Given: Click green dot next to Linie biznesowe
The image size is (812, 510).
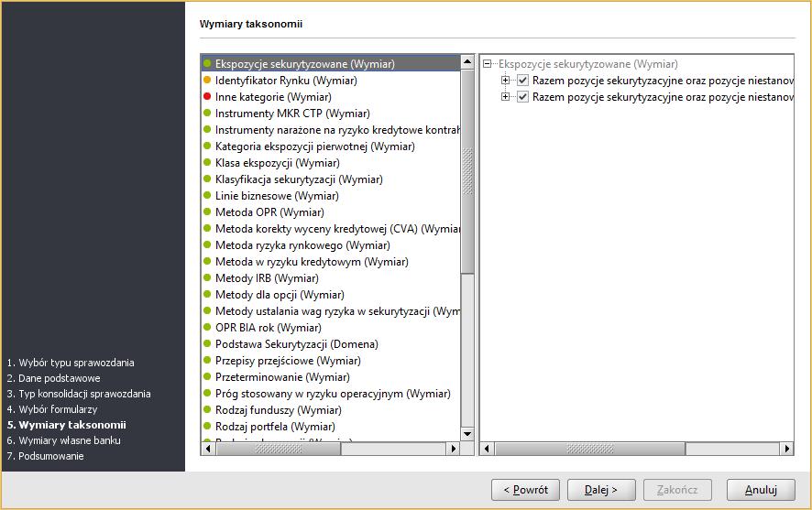Looking at the screenshot, I should point(207,196).
